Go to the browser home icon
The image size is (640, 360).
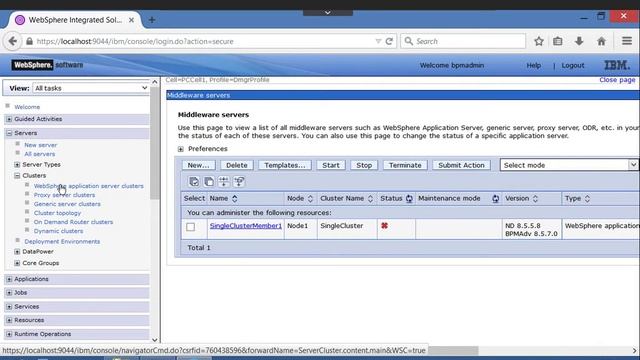pos(601,41)
